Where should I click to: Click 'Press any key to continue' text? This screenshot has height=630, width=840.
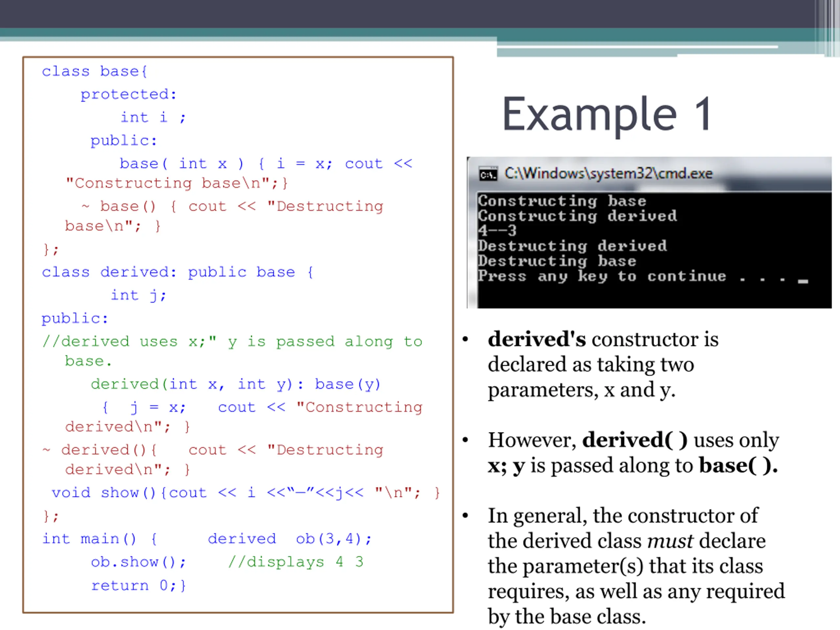pos(601,276)
